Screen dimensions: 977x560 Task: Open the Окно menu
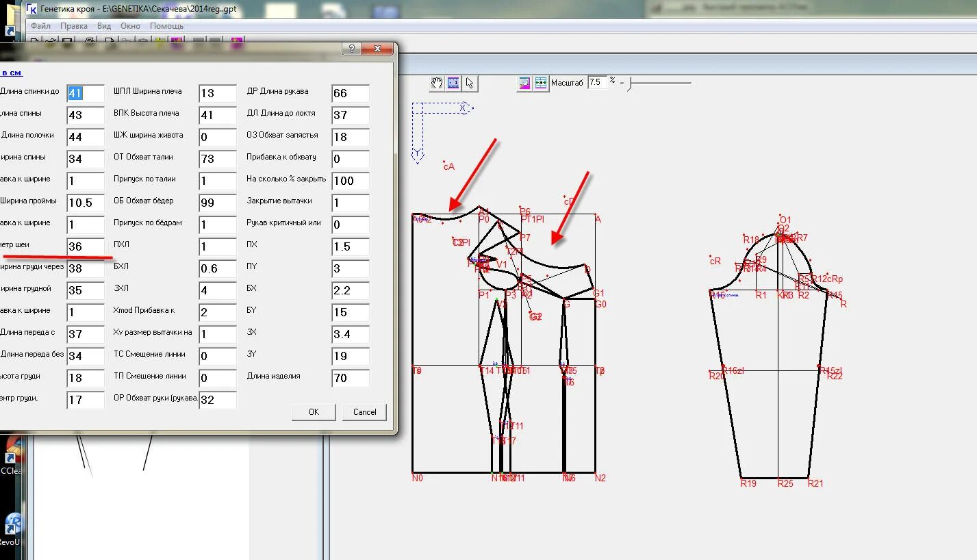tap(130, 26)
